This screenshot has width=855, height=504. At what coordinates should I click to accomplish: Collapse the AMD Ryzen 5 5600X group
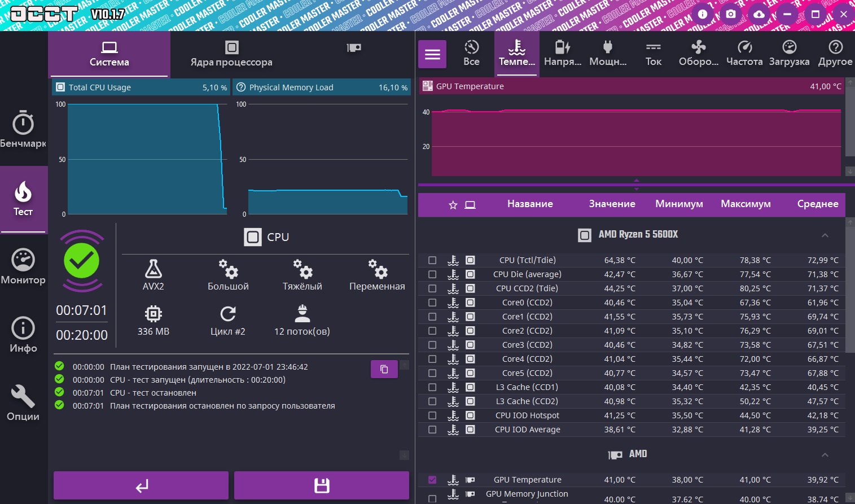(x=825, y=235)
